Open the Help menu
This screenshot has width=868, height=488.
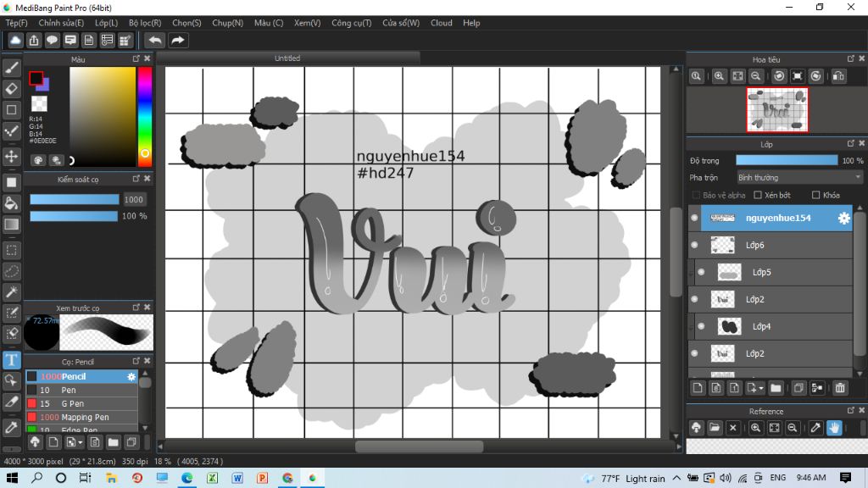(471, 23)
